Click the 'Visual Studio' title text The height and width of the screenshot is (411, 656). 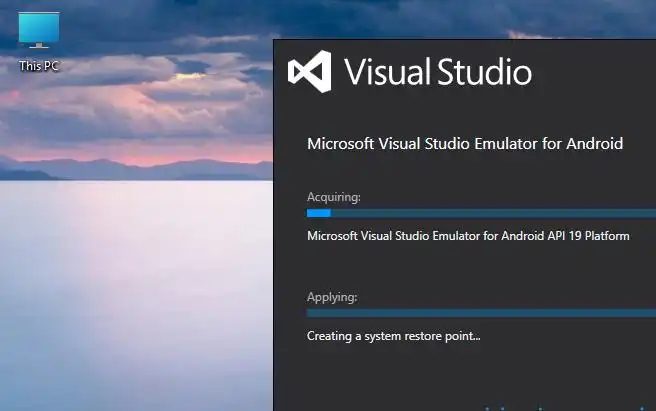[x=438, y=72]
